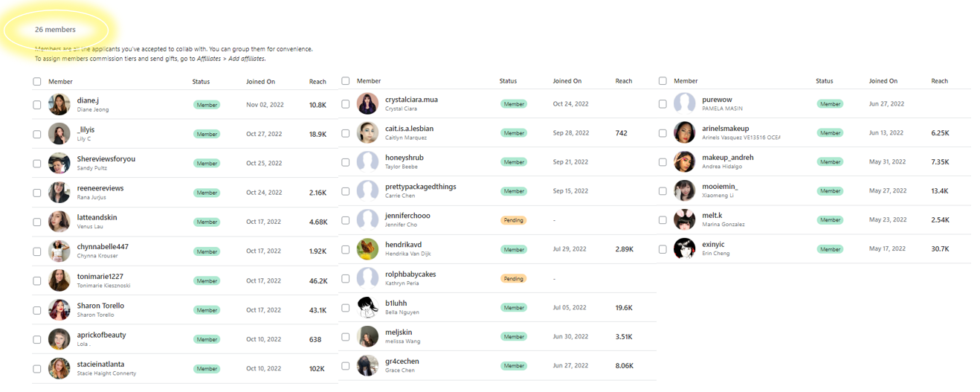
Task: Click b1luhh profile avatar
Action: click(x=367, y=307)
